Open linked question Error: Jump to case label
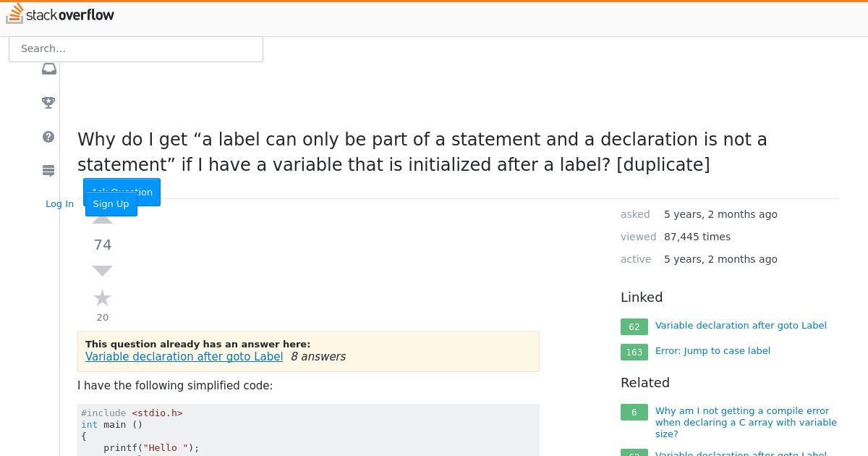This screenshot has width=868, height=456. point(712,351)
